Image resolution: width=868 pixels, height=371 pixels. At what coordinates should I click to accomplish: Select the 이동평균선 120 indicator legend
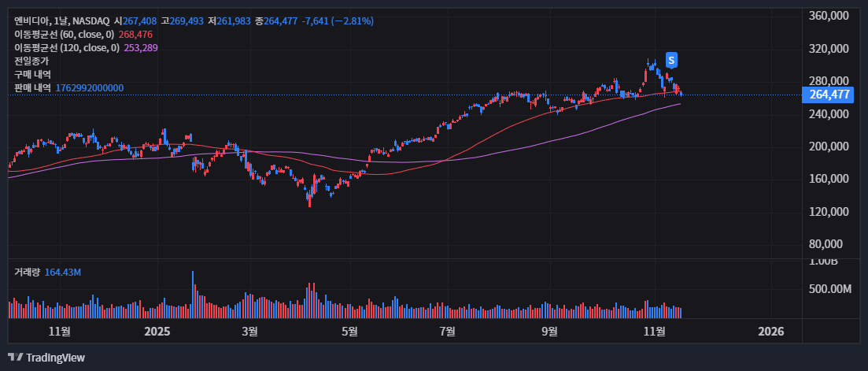pos(67,48)
